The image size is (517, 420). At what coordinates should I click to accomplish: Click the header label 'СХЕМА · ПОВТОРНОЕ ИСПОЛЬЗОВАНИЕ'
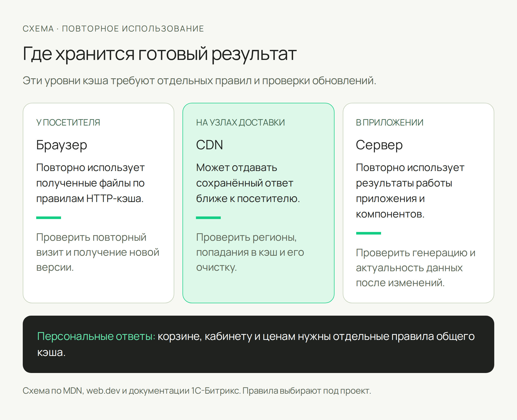click(x=113, y=29)
